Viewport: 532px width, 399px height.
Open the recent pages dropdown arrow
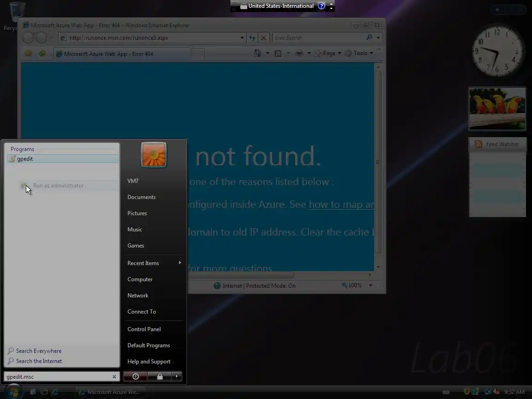[51, 38]
